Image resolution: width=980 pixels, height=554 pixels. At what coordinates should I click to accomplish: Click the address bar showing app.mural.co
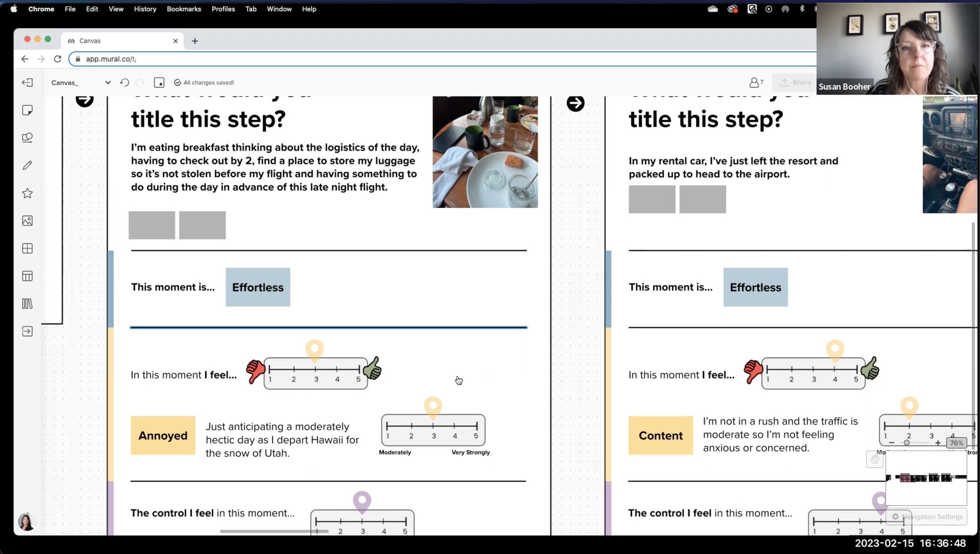[x=443, y=59]
